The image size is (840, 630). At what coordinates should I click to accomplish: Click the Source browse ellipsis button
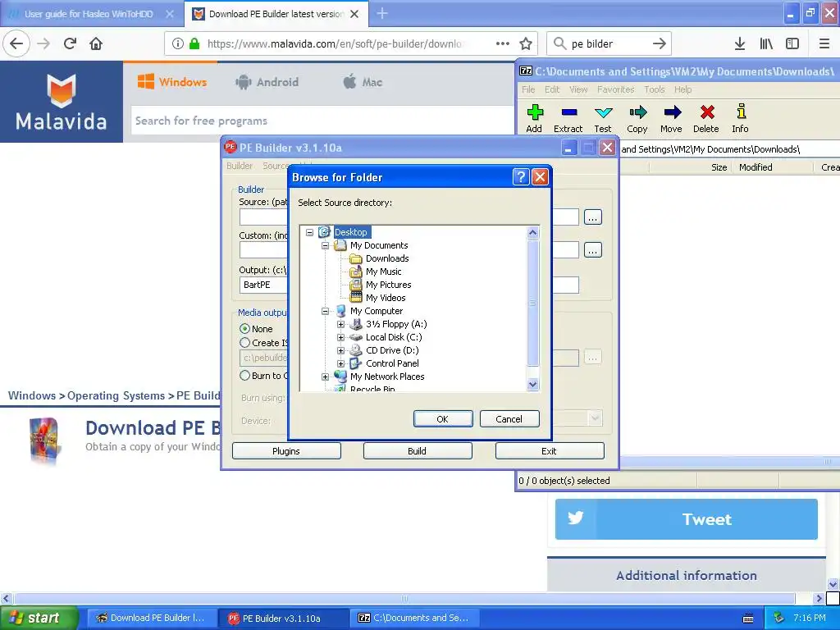pos(592,217)
